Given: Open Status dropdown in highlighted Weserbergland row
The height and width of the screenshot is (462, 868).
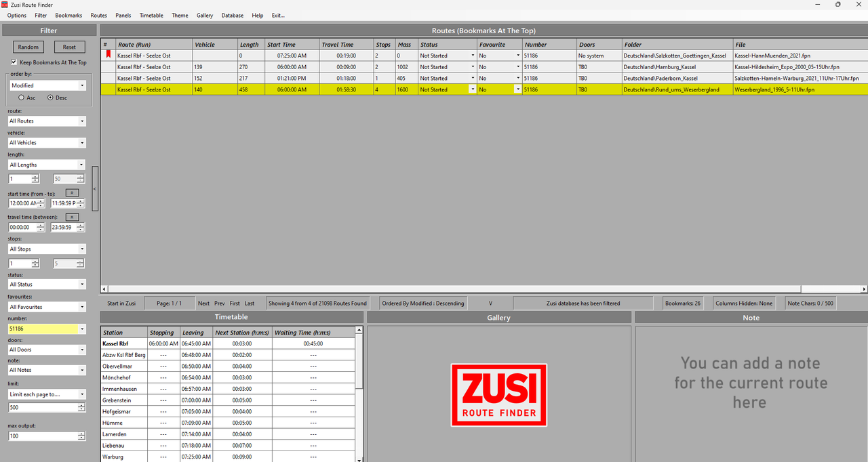Looking at the screenshot, I should coord(473,89).
